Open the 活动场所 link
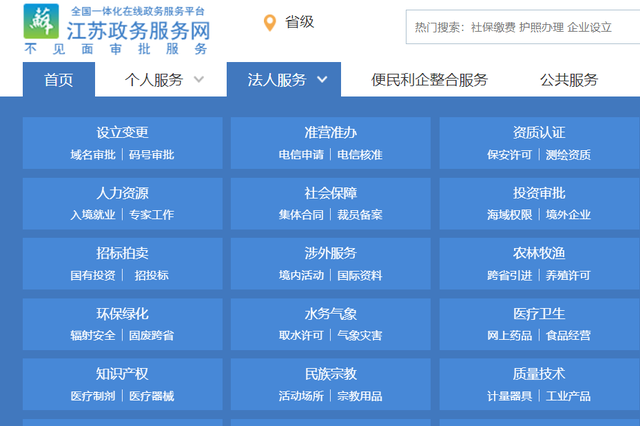Screen dimensions: 640x426 pos(301,396)
